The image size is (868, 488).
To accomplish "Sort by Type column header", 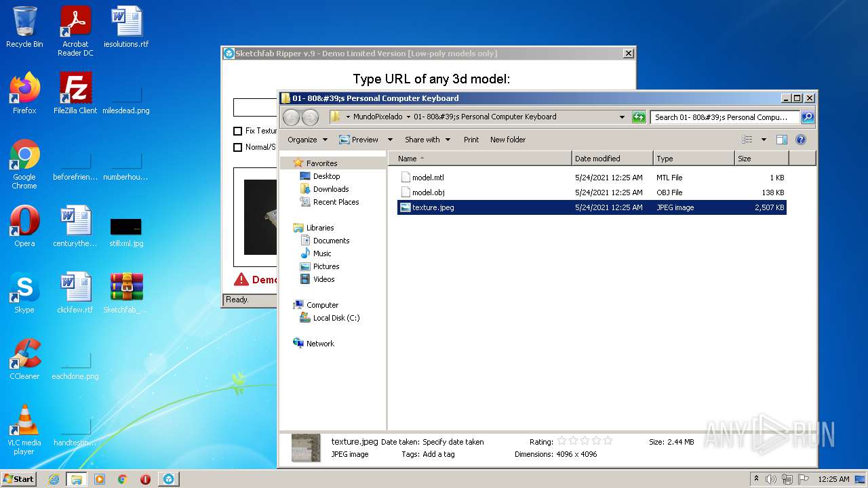I will [694, 159].
